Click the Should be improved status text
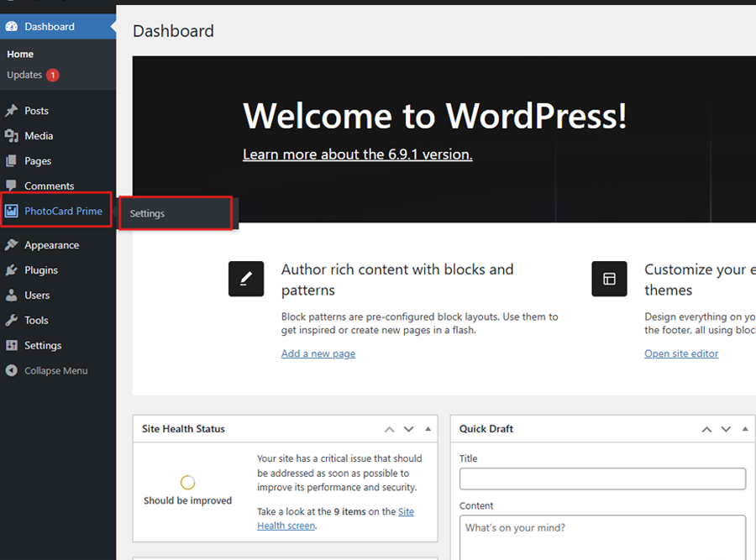 pyautogui.click(x=187, y=500)
